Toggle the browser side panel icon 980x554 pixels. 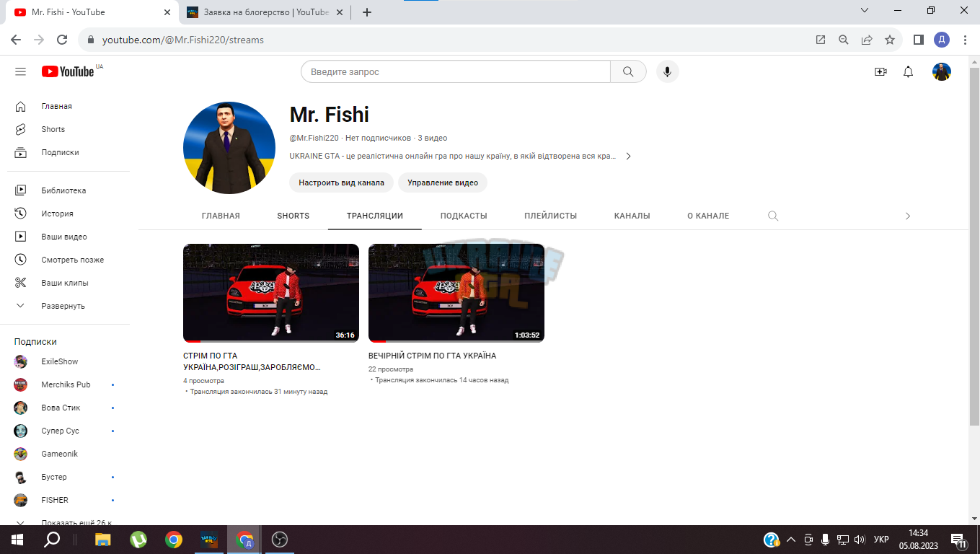click(x=919, y=40)
